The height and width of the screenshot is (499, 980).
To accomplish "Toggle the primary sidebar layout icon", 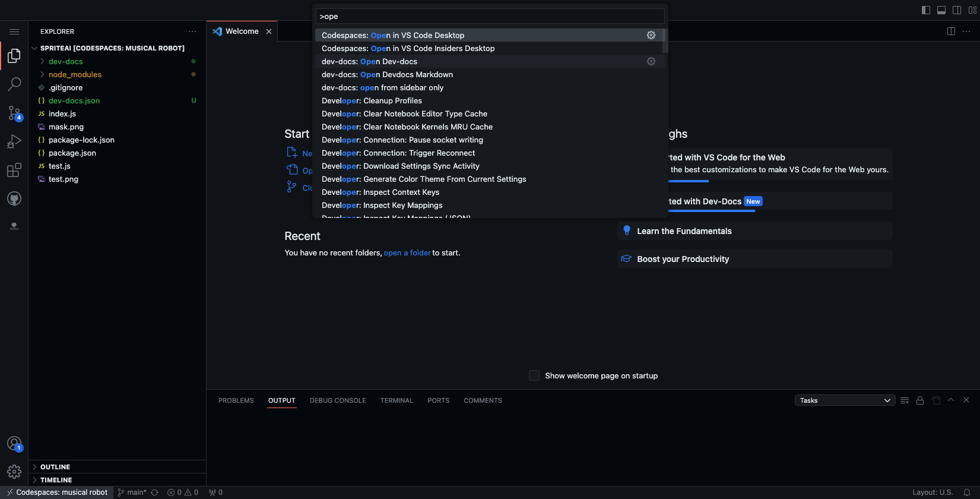I will coord(926,10).
